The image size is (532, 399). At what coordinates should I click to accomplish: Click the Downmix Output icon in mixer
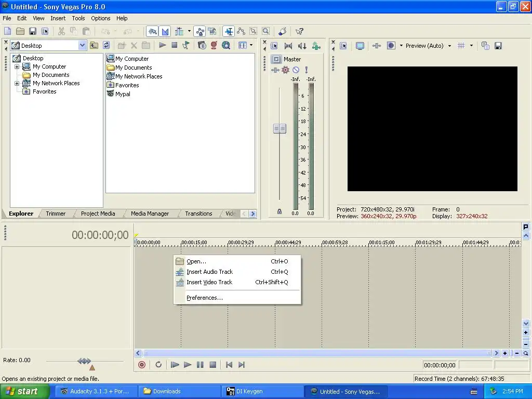(288, 46)
